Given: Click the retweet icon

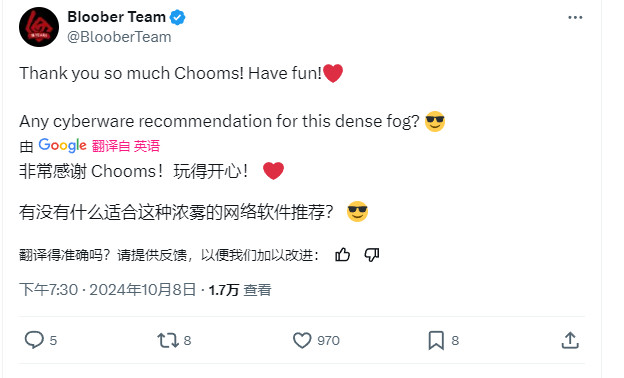Looking at the screenshot, I should point(168,341).
